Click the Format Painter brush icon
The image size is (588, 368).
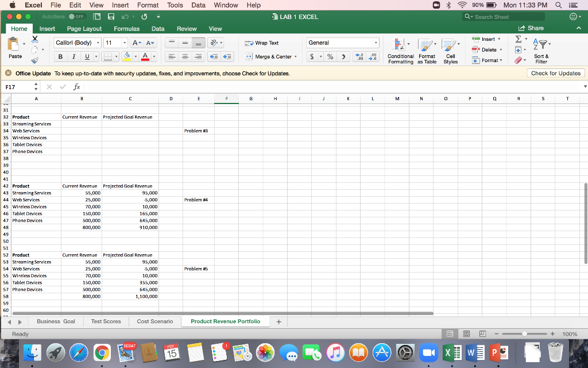click(x=35, y=60)
